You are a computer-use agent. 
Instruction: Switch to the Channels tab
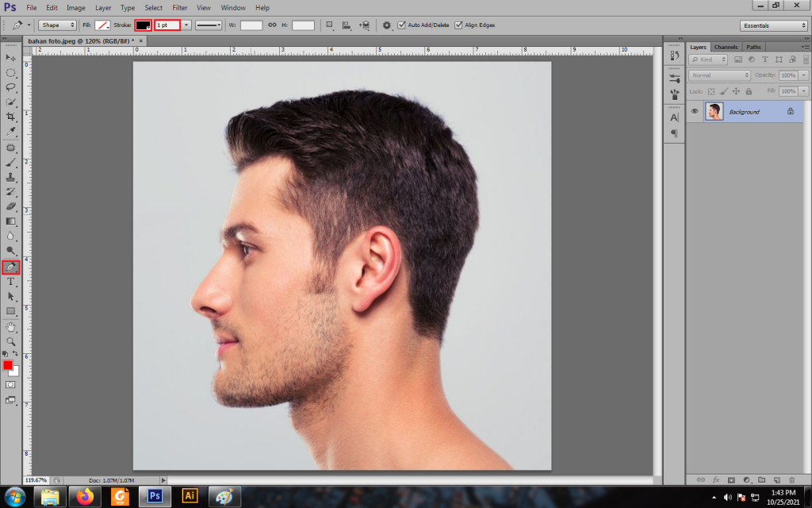pos(726,47)
